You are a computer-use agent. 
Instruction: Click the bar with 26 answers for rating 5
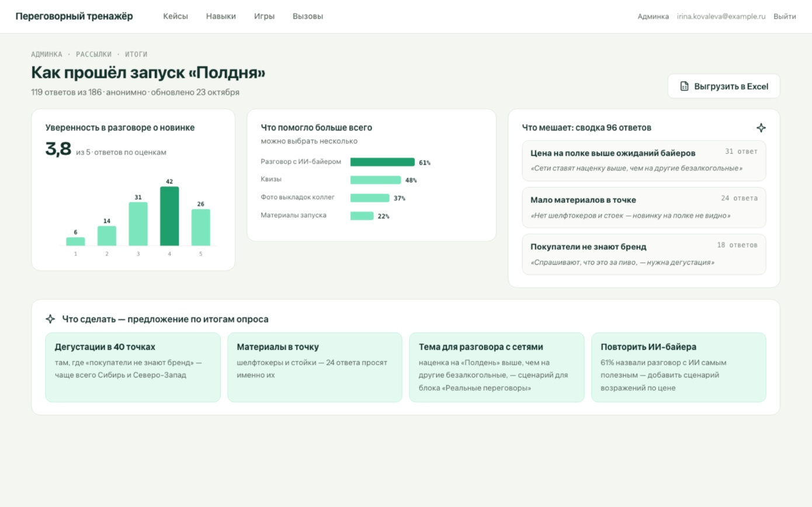pyautogui.click(x=201, y=227)
